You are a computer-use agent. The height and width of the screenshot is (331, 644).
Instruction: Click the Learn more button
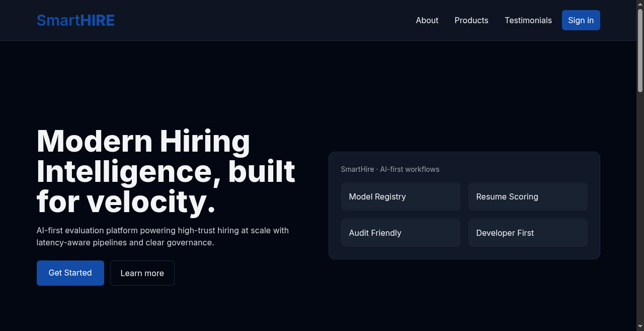click(x=142, y=273)
